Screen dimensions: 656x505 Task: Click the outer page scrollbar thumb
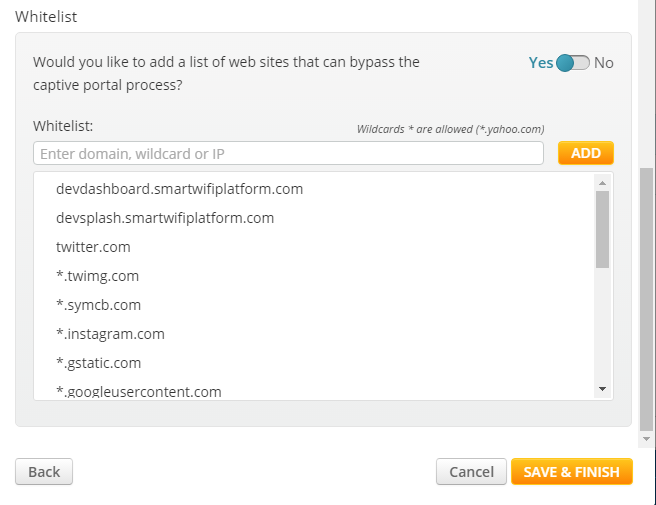click(x=646, y=299)
